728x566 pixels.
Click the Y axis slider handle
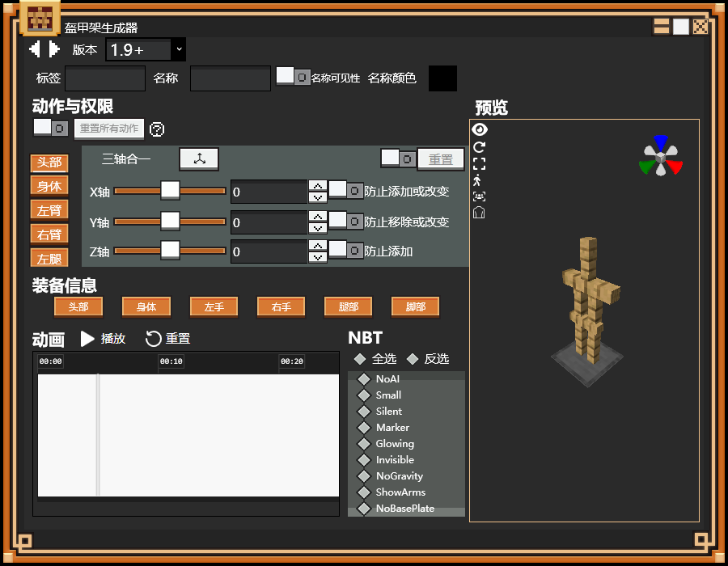[x=170, y=222]
